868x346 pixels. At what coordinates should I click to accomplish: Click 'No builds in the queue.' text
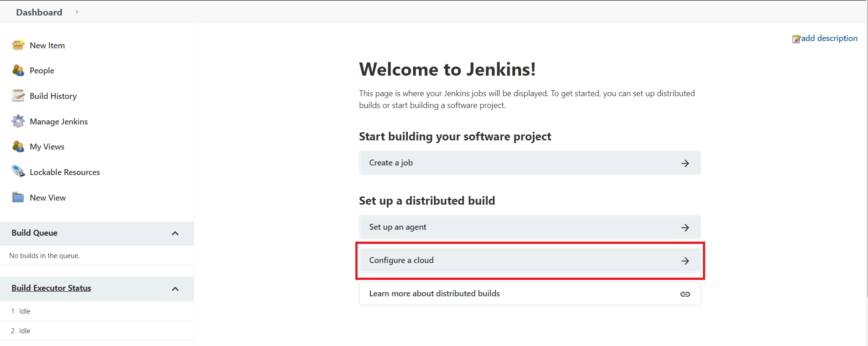tap(44, 256)
